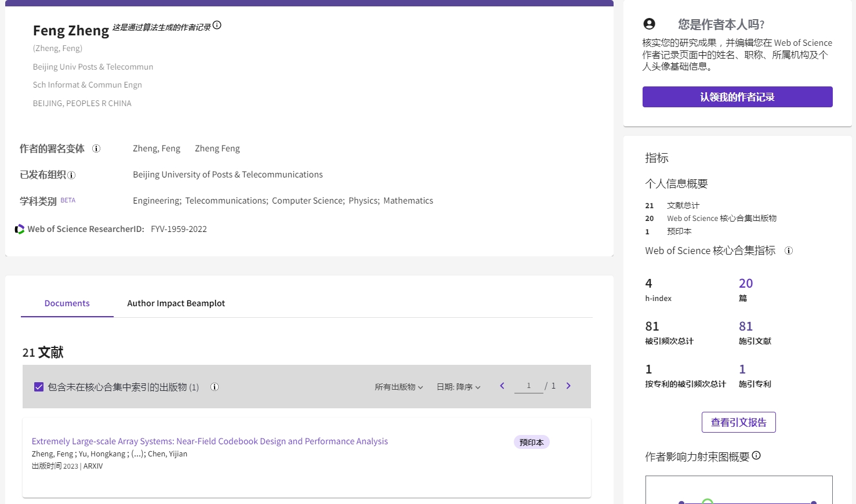Open info icon beside 包含未在核心合集中索引的出版物
This screenshot has width=856, height=504.
point(215,387)
